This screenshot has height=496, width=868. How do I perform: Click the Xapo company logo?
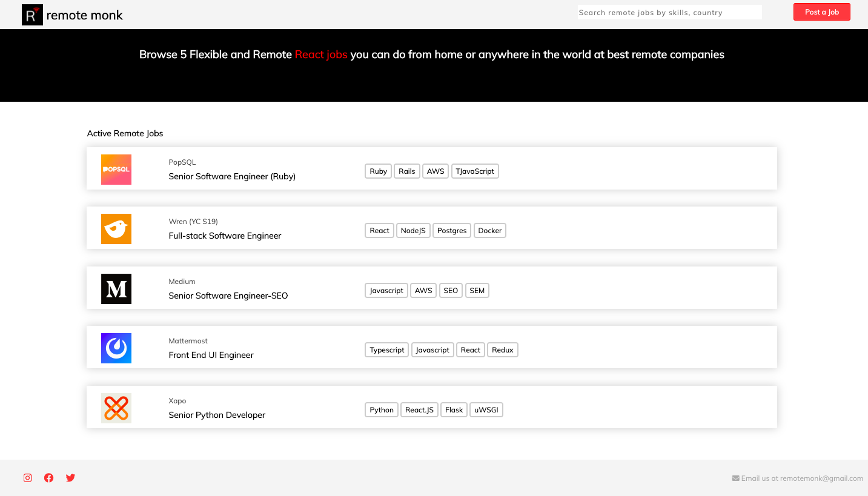[x=116, y=408]
